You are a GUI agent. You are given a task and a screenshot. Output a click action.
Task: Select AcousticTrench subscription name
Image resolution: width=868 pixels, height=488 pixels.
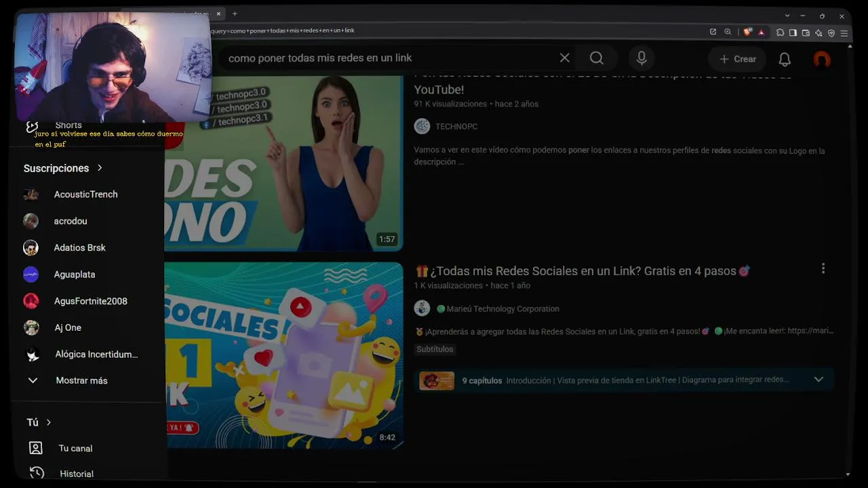(x=85, y=195)
